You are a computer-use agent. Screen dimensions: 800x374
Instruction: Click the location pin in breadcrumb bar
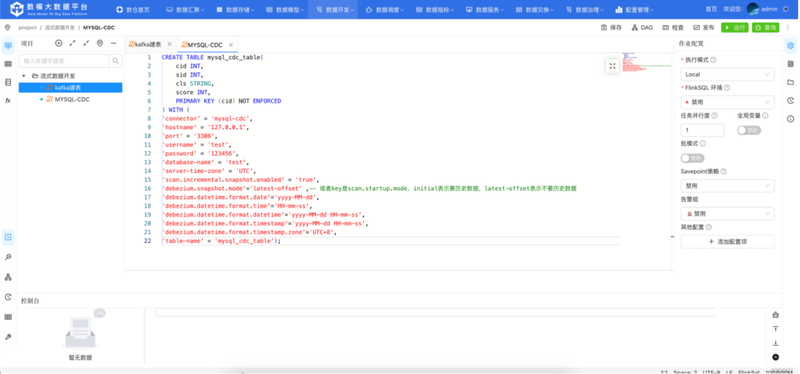[x=7, y=28]
